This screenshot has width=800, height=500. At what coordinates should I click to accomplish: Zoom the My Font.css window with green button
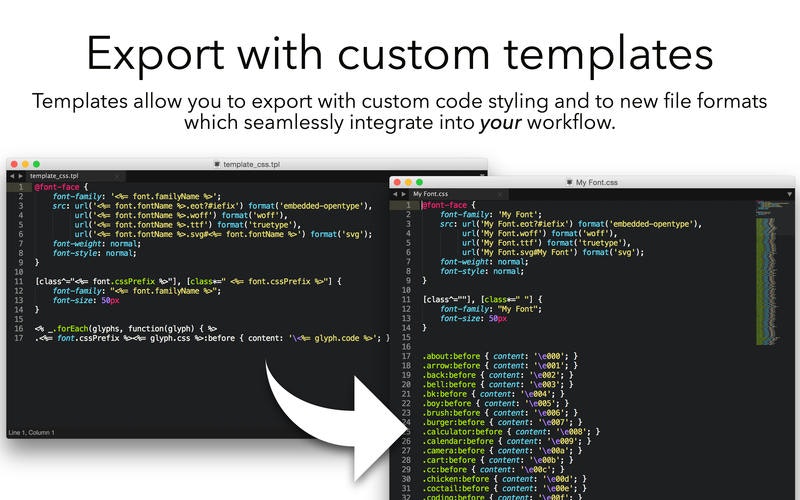[x=419, y=182]
